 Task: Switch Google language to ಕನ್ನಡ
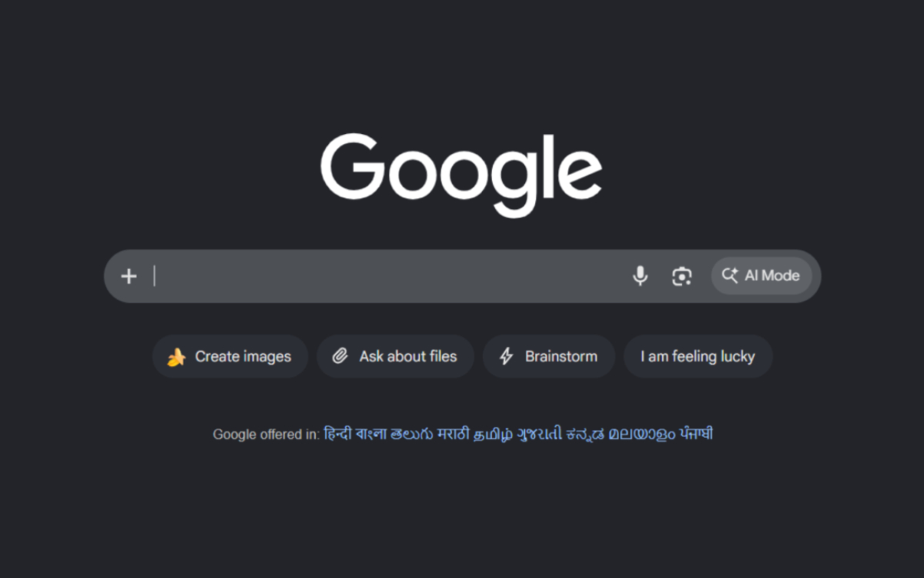coord(584,434)
